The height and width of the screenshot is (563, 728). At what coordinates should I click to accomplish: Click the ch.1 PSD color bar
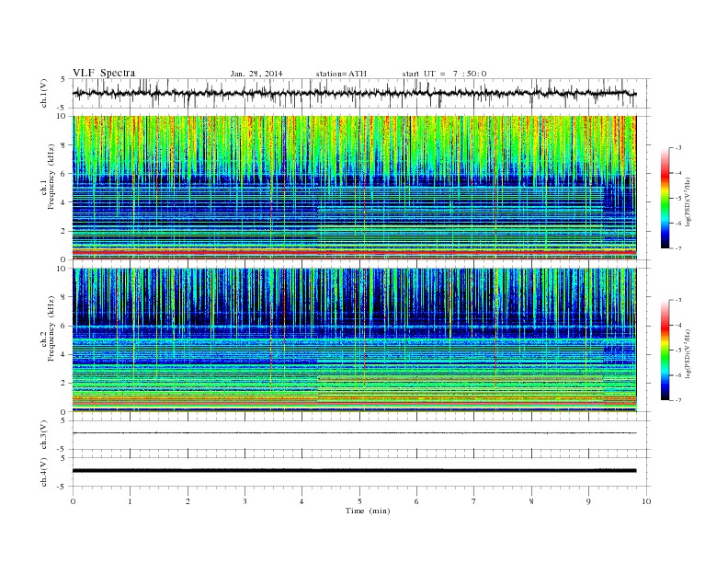click(x=665, y=199)
